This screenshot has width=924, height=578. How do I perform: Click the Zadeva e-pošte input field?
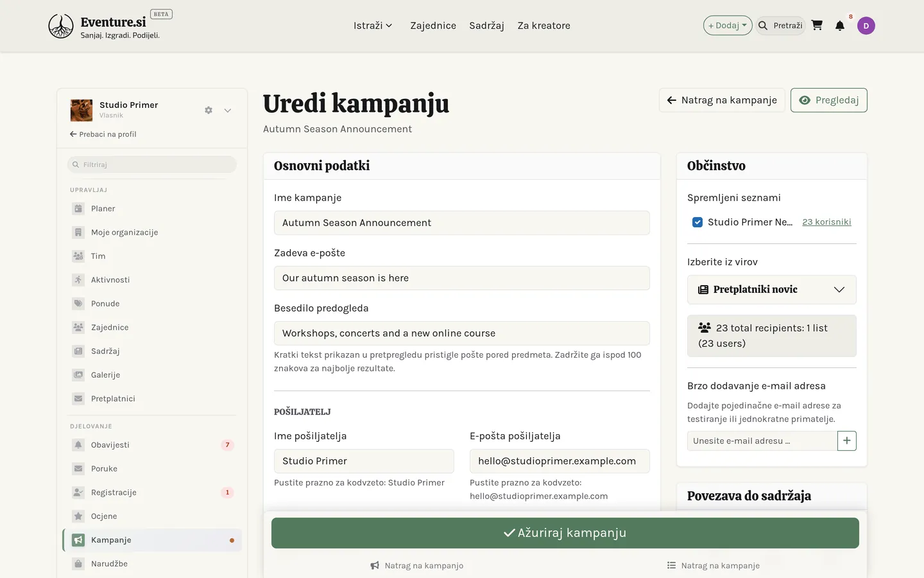tap(462, 278)
